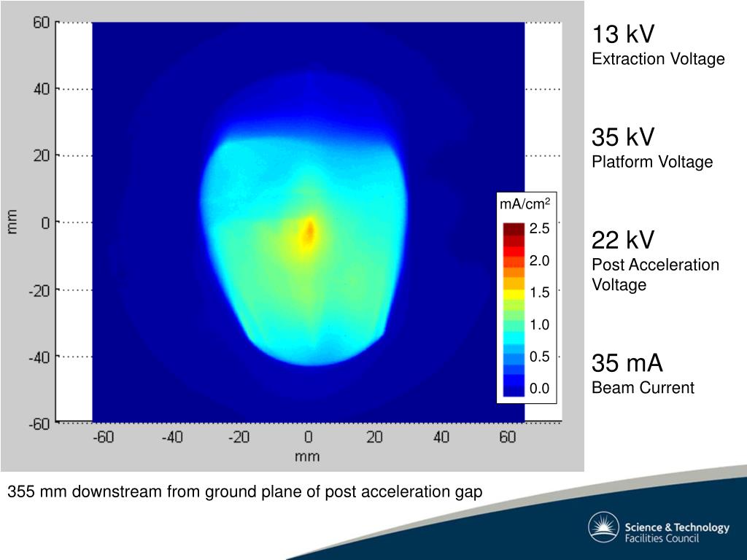The height and width of the screenshot is (560, 747).
Task: Click the yellow colorbar segment near 1.5
Action: tap(514, 294)
